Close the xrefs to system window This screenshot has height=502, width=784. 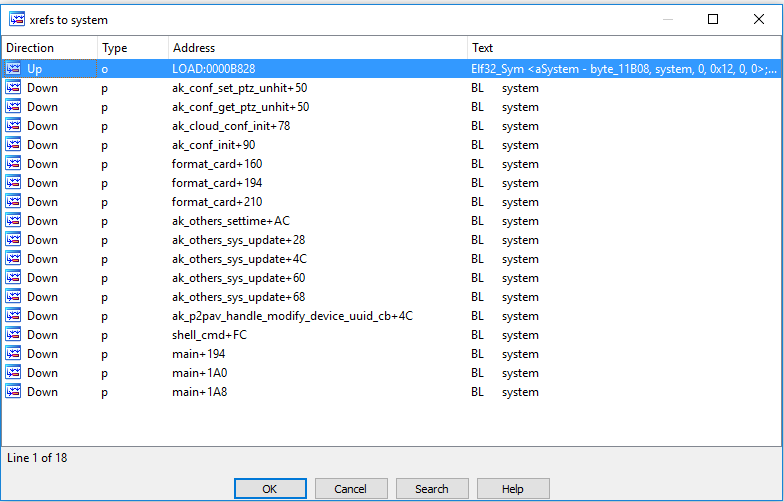click(758, 19)
